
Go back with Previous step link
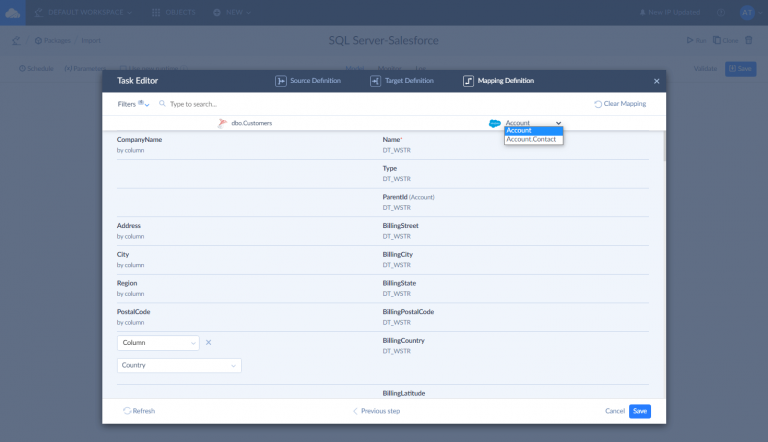[x=376, y=411]
